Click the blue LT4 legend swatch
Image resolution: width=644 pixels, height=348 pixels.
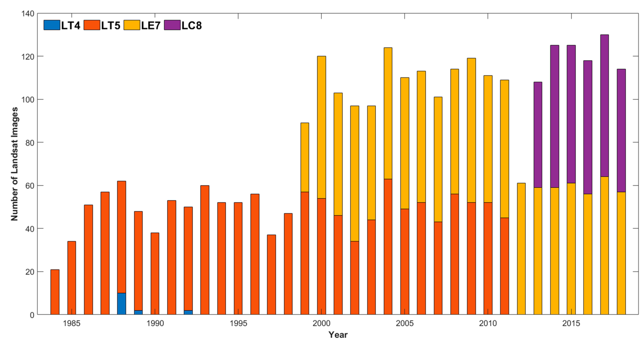pos(52,25)
